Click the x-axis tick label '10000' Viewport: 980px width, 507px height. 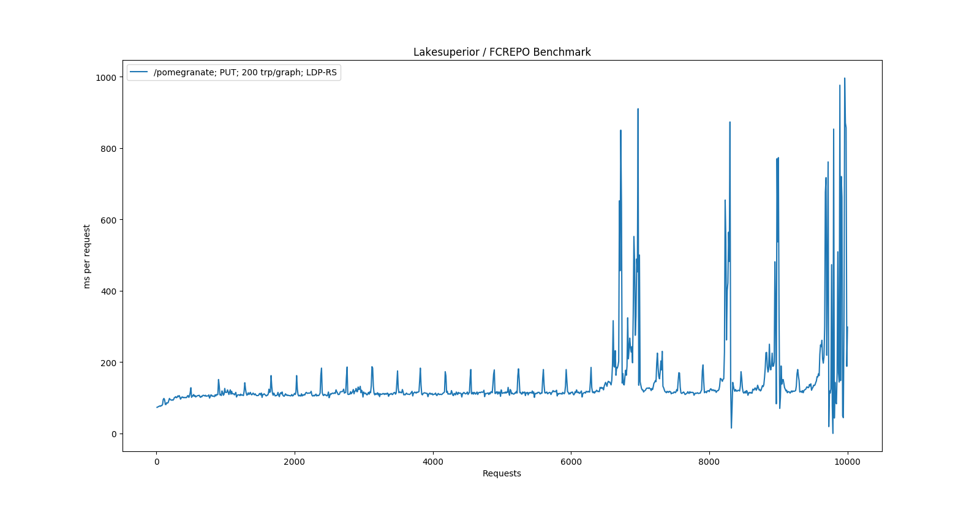click(x=847, y=462)
